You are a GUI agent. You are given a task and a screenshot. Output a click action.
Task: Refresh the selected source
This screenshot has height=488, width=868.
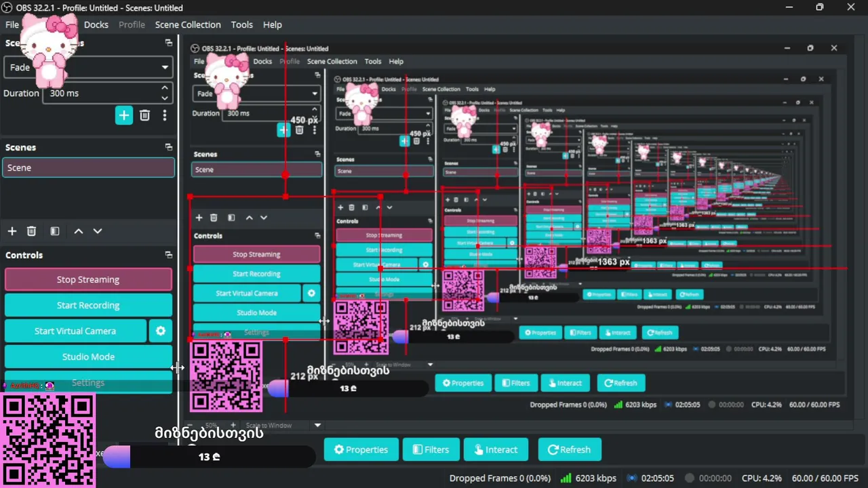[569, 449]
